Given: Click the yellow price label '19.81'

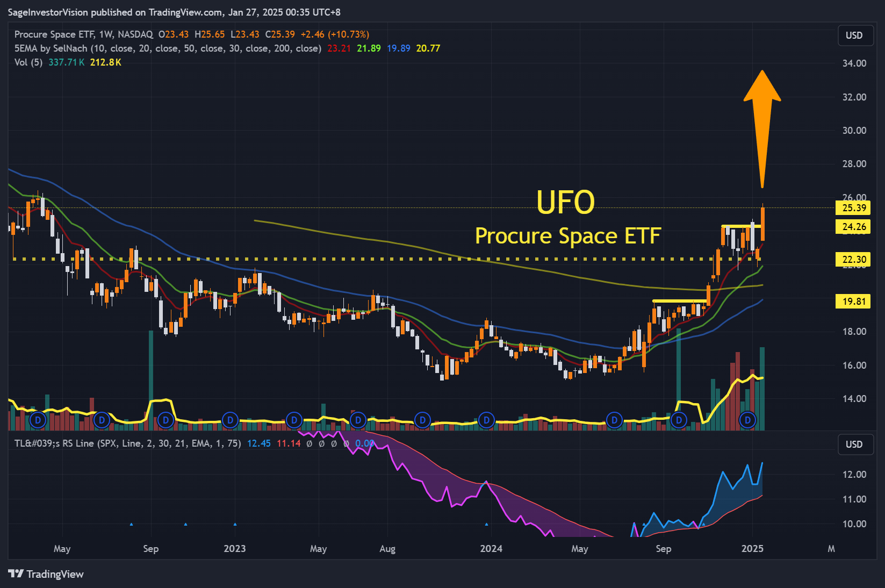Looking at the screenshot, I should [853, 301].
